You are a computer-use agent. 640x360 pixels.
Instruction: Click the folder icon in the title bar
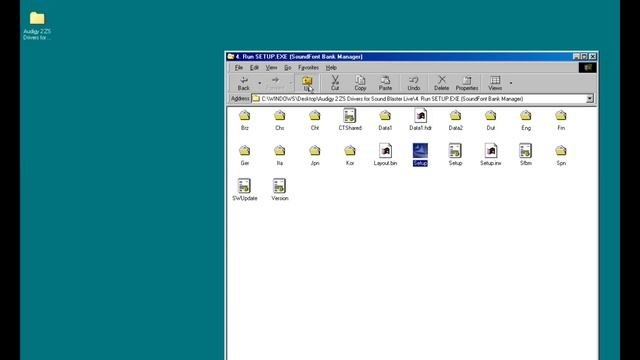pyautogui.click(x=231, y=57)
